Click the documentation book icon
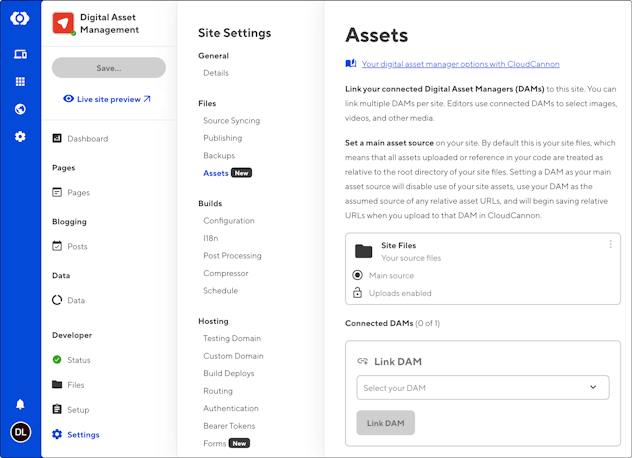 pyautogui.click(x=351, y=64)
